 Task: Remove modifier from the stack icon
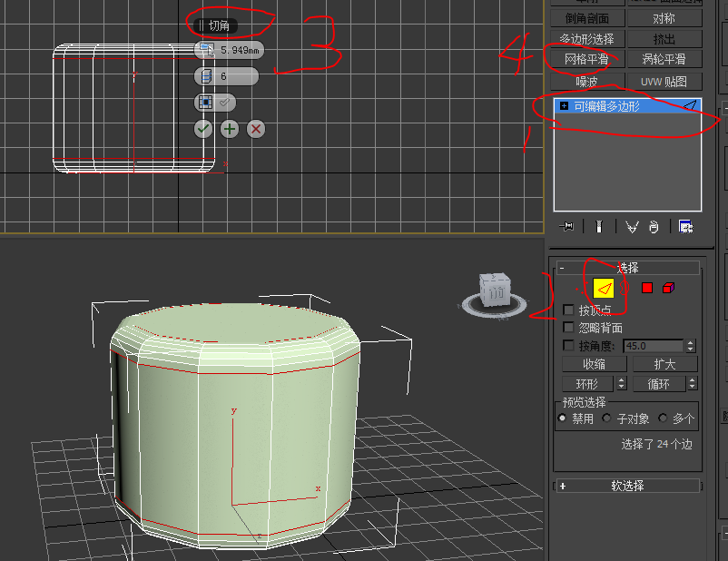click(x=654, y=227)
